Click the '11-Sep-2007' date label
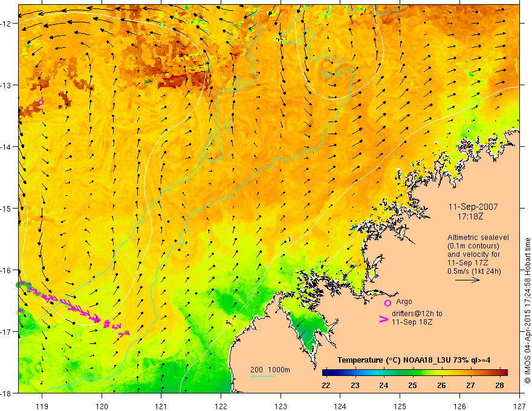532x411 pixels. 473,207
